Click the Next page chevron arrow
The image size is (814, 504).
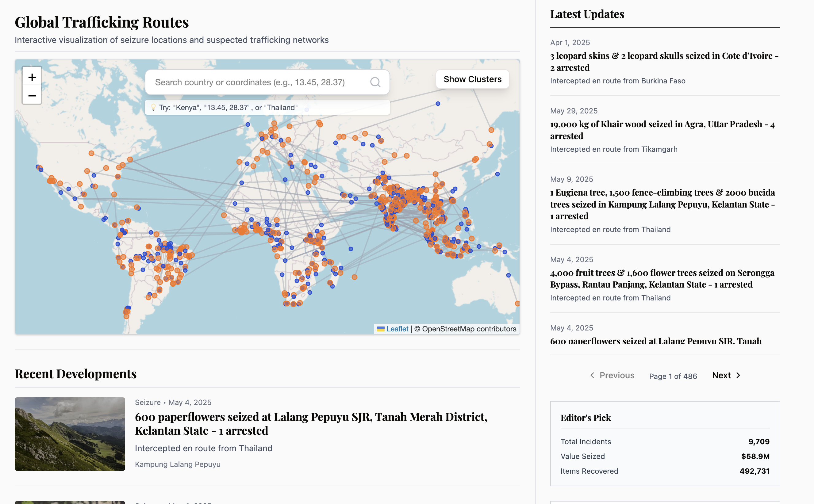click(738, 375)
